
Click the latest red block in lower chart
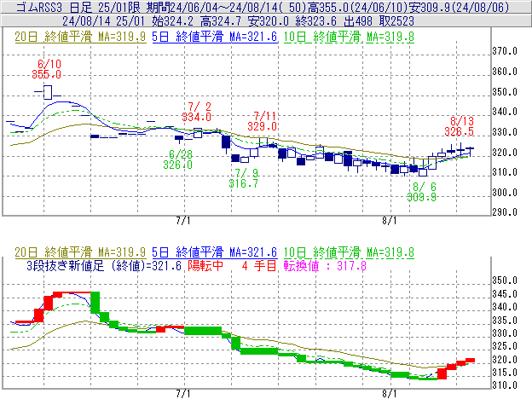pos(470,360)
